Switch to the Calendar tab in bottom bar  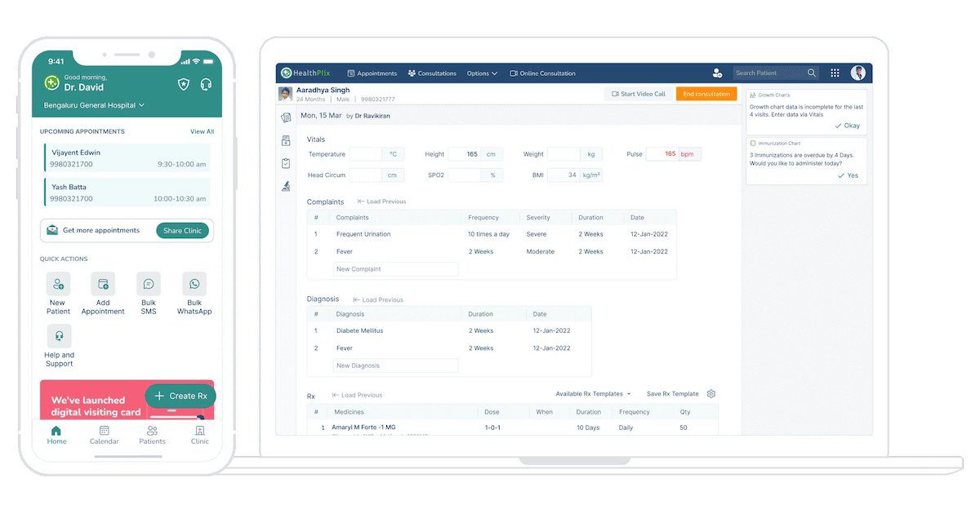104,435
